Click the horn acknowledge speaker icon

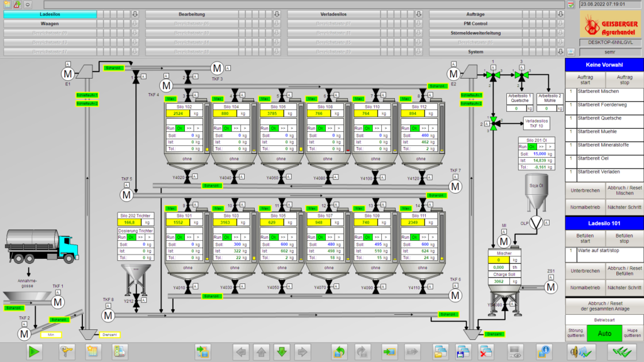578,352
